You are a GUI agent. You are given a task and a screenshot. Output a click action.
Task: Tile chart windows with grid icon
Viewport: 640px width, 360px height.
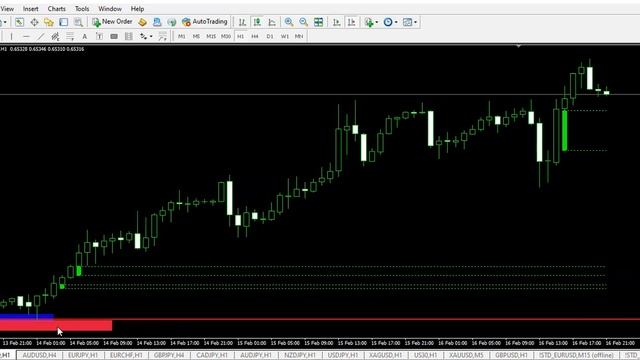click(x=318, y=22)
